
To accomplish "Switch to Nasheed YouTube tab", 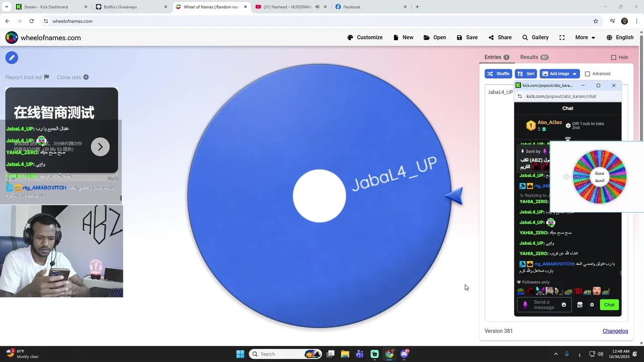I will point(290,7).
